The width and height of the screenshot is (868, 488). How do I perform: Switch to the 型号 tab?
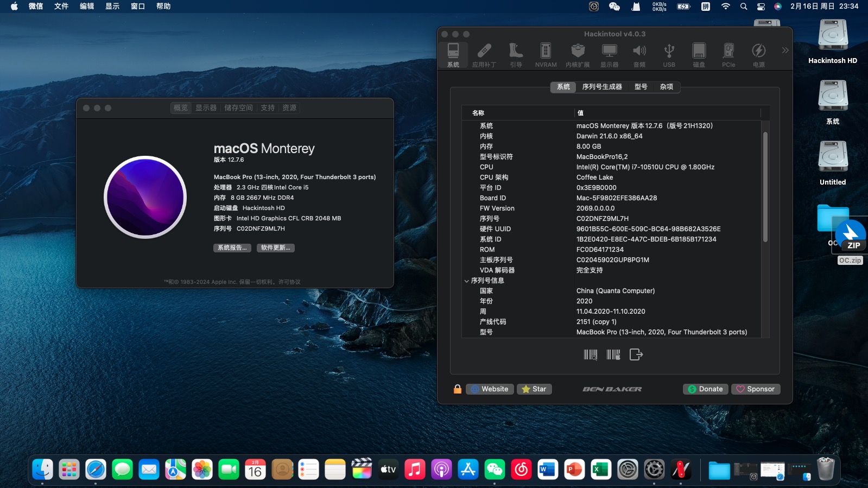[x=641, y=87]
